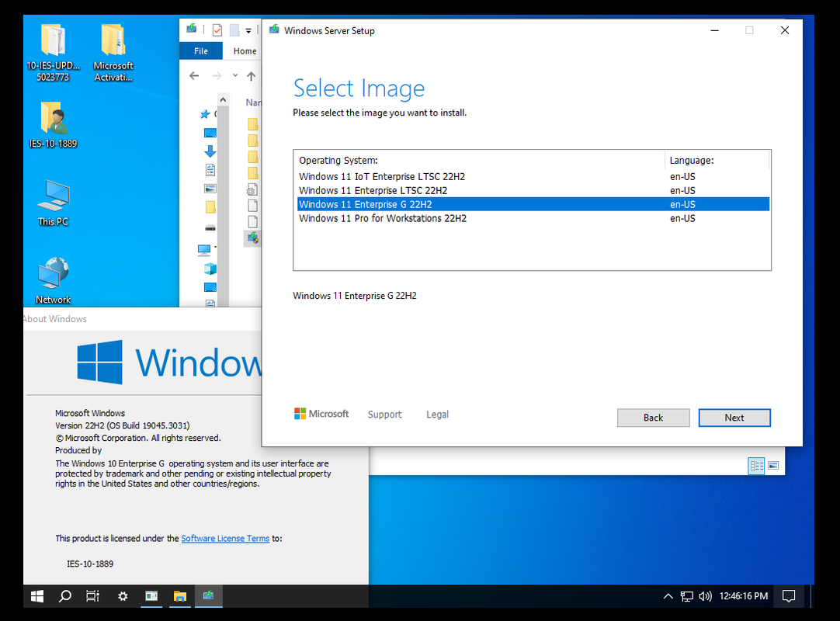This screenshot has height=621, width=840.
Task: Open Task View from the taskbar
Action: (92, 596)
